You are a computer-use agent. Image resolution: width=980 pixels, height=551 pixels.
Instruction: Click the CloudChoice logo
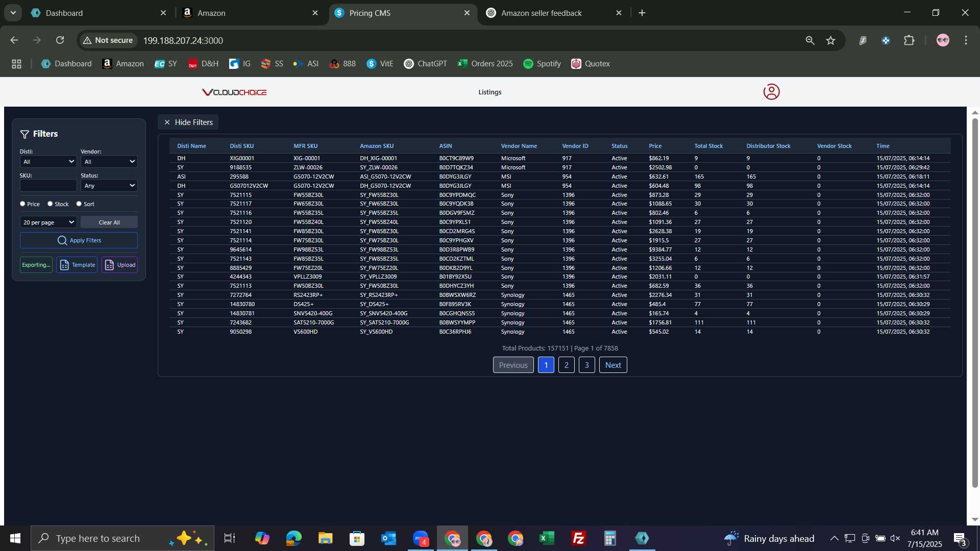coord(234,92)
